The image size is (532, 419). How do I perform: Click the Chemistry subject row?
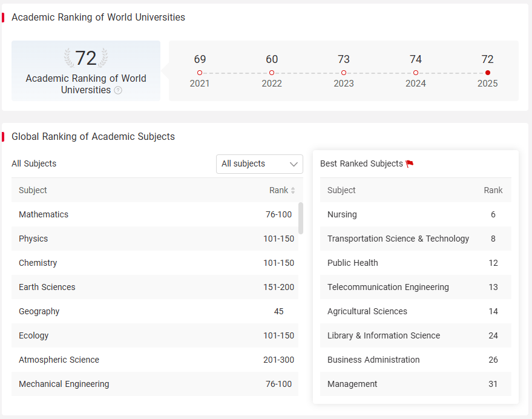pyautogui.click(x=155, y=263)
